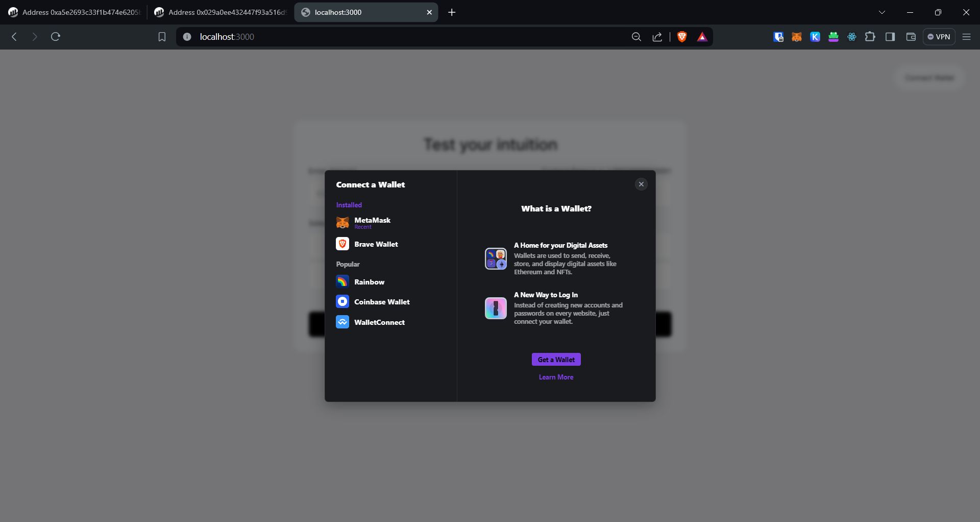Click the site information icon in address bar
Viewport: 980px width, 522px height.
pos(187,37)
